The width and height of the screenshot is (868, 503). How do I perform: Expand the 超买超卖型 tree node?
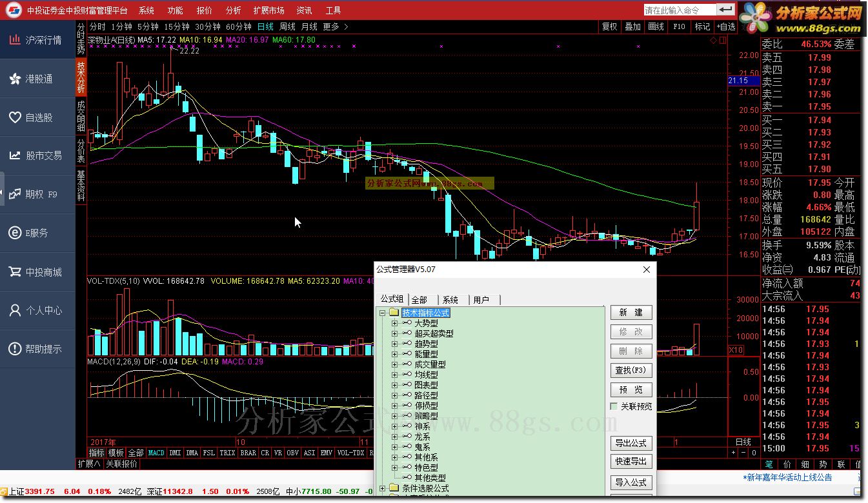tap(394, 333)
